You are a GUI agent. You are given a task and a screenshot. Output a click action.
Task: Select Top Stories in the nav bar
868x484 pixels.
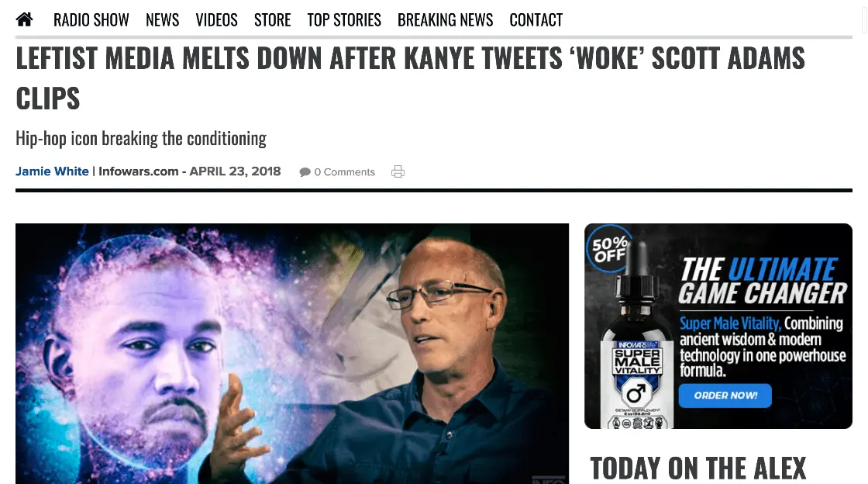coord(344,20)
